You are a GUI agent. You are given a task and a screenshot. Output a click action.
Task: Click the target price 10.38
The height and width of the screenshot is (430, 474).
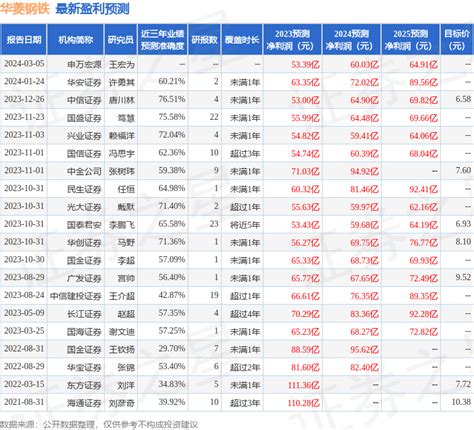click(461, 403)
